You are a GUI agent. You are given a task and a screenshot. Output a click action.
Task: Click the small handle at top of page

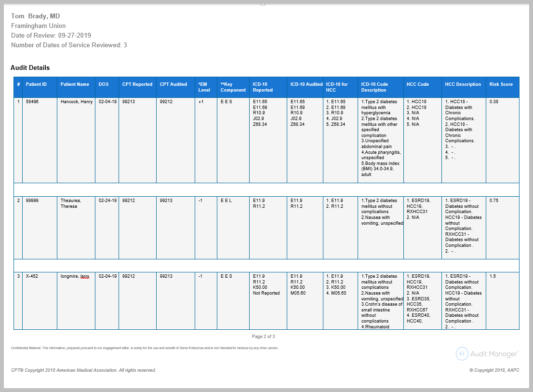pyautogui.click(x=263, y=3)
